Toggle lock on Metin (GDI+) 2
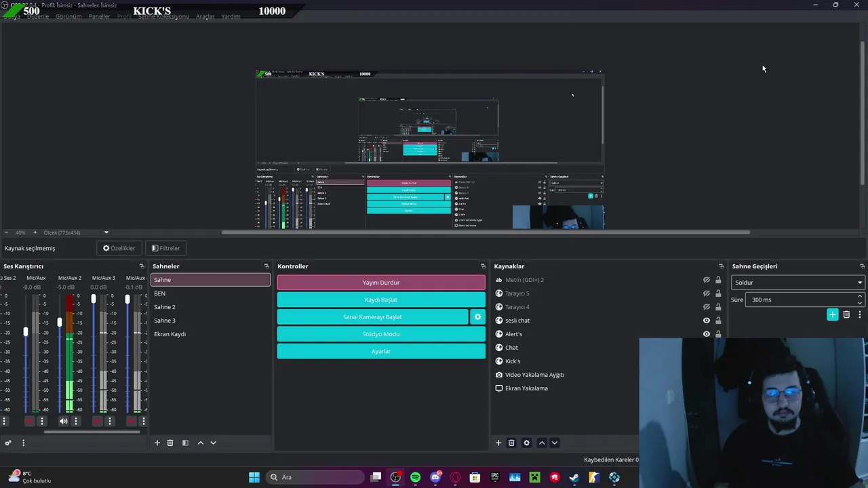Image resolution: width=868 pixels, height=488 pixels. tap(718, 280)
